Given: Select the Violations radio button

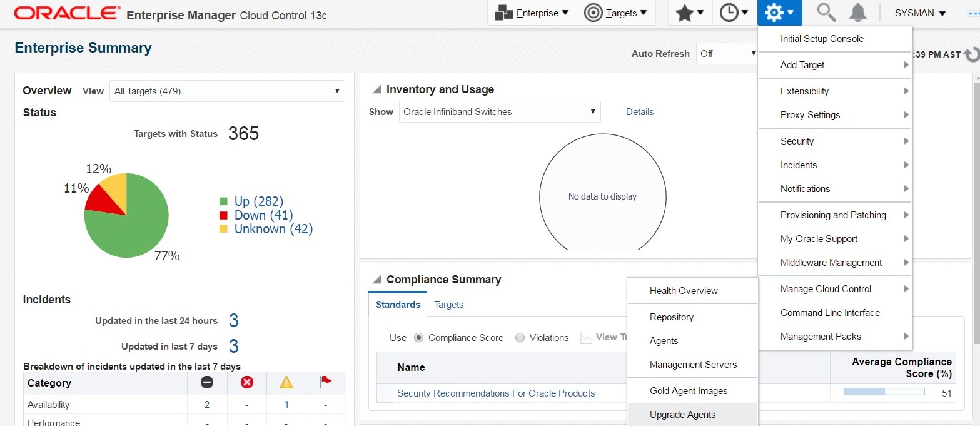Looking at the screenshot, I should click(x=520, y=338).
